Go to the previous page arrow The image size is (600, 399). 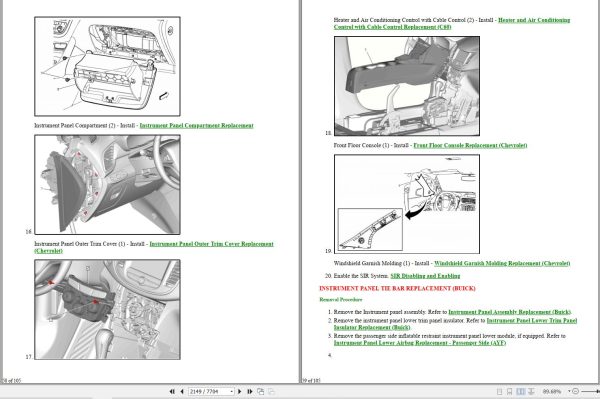[x=182, y=391]
